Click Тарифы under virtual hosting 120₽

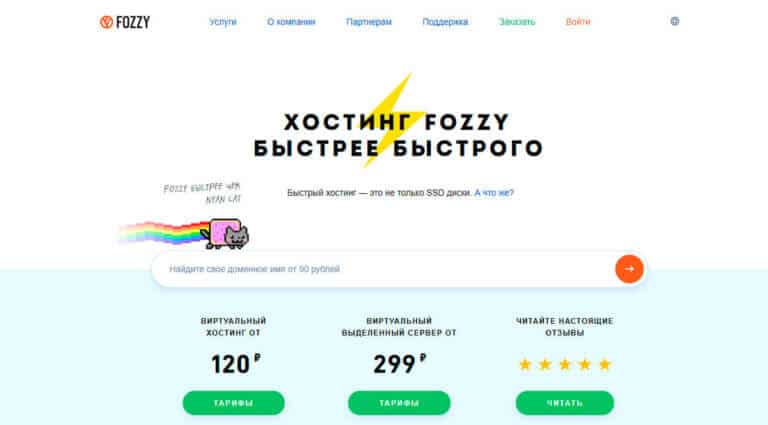click(234, 403)
